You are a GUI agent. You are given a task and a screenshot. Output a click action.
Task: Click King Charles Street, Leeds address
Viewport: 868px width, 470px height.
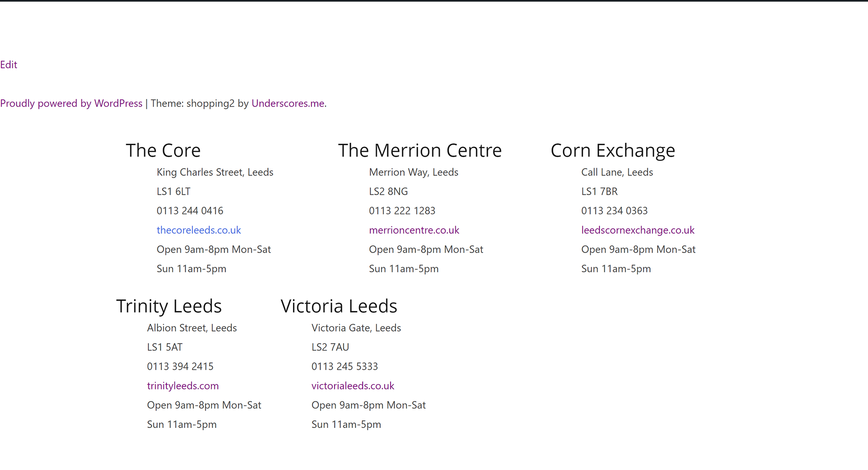(x=215, y=173)
